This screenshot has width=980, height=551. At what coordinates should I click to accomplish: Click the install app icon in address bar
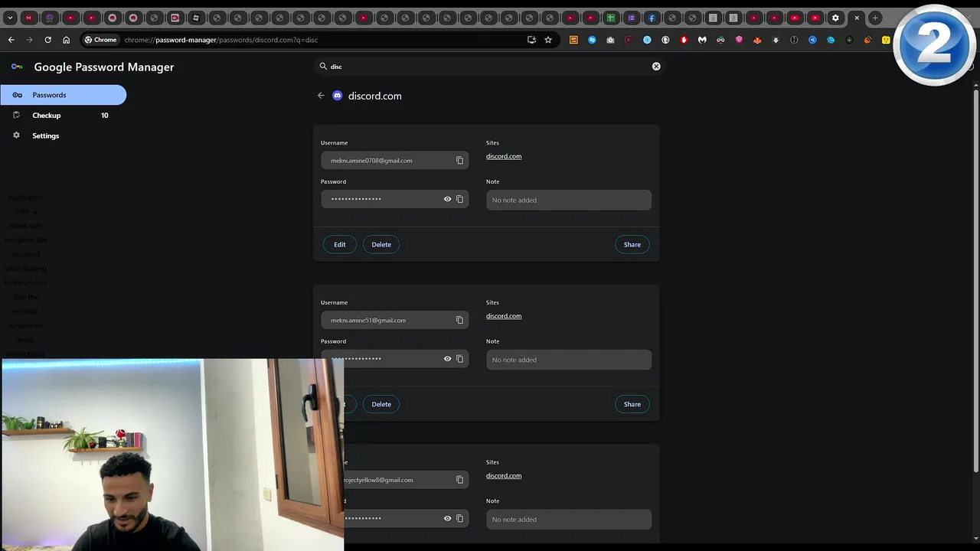[x=531, y=40]
